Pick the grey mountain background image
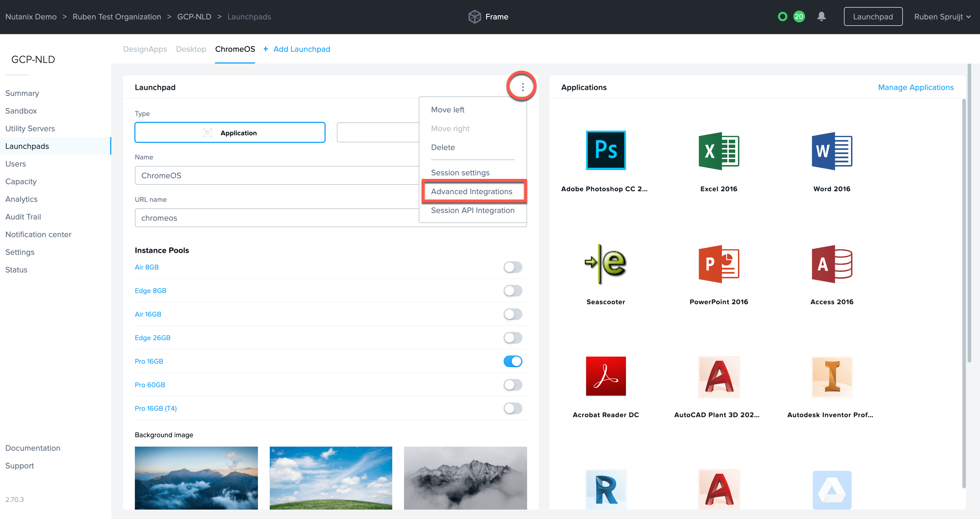The width and height of the screenshot is (980, 519). pos(465,478)
